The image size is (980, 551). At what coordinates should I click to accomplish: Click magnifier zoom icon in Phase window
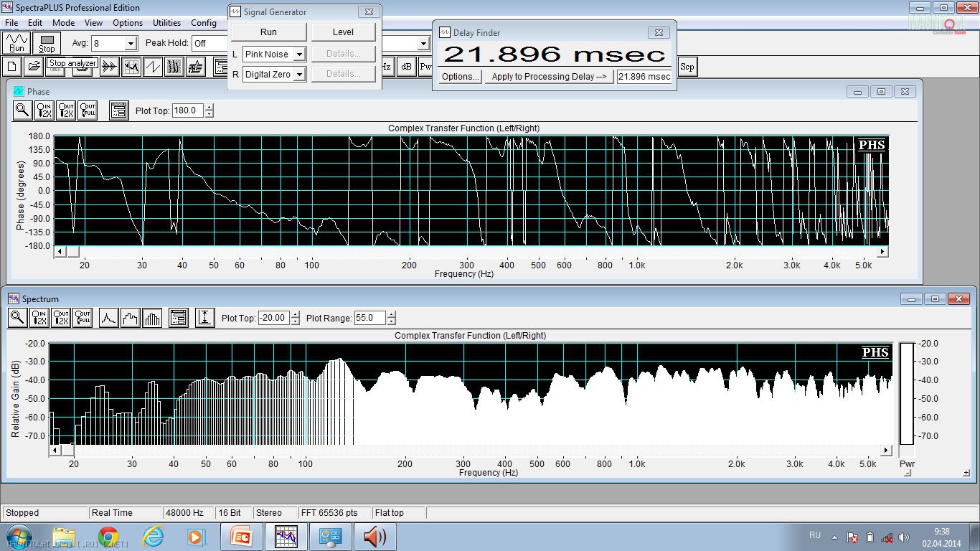click(22, 110)
